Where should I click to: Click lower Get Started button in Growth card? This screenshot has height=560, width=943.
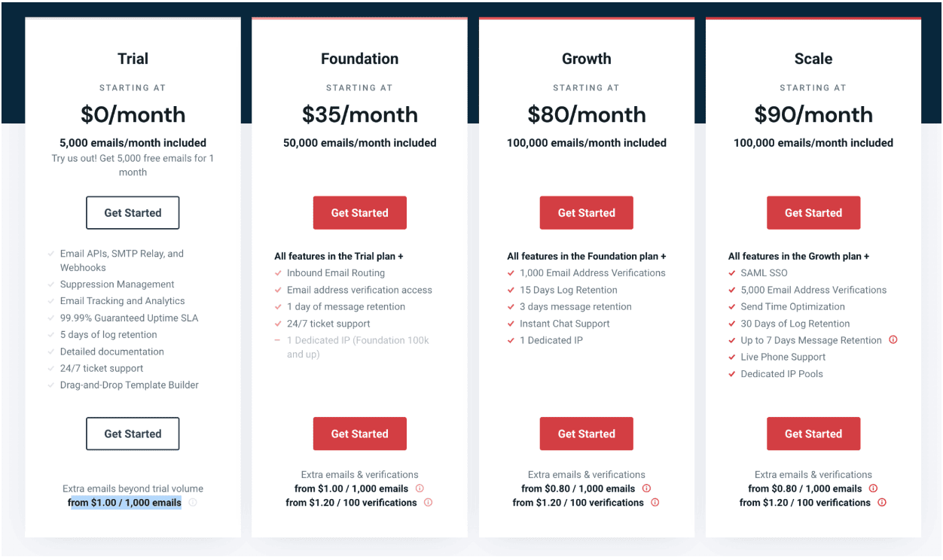[x=587, y=434]
